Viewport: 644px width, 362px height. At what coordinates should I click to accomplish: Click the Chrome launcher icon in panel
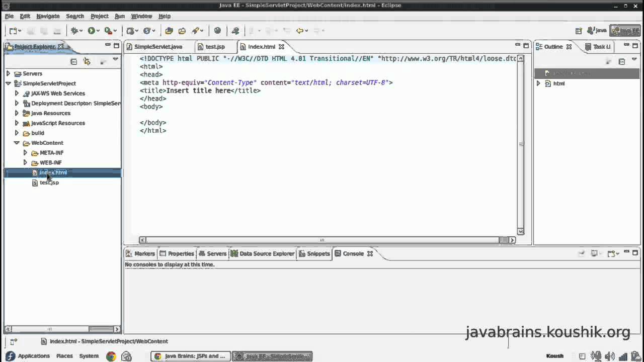click(111, 356)
